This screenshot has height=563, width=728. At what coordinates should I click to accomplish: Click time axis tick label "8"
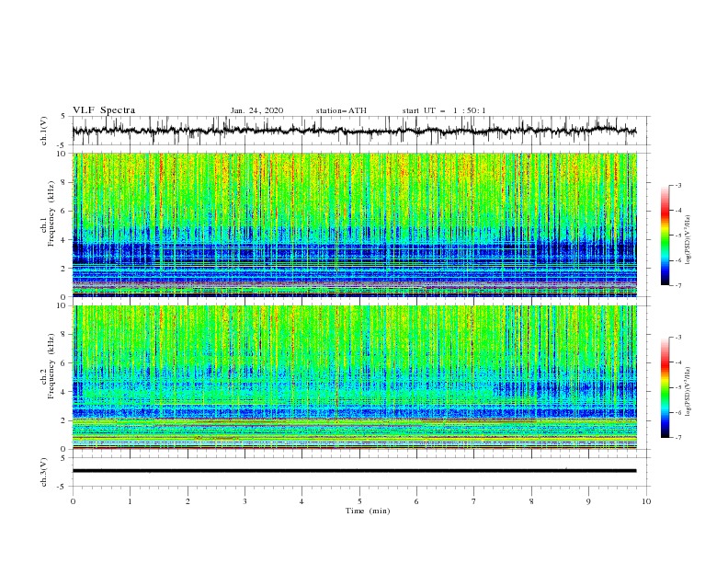tap(531, 501)
